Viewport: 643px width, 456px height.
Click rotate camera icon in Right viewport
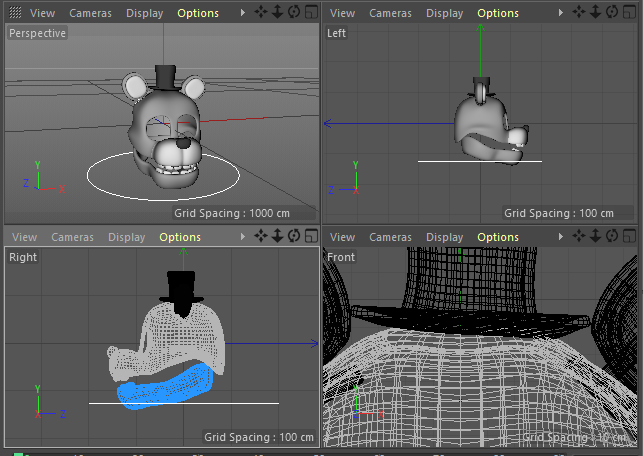(x=294, y=236)
